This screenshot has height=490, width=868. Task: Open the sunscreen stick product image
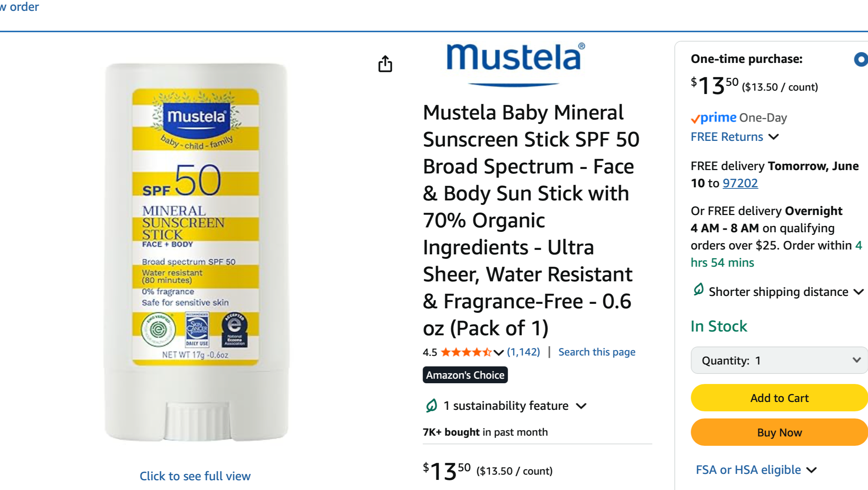[196, 252]
